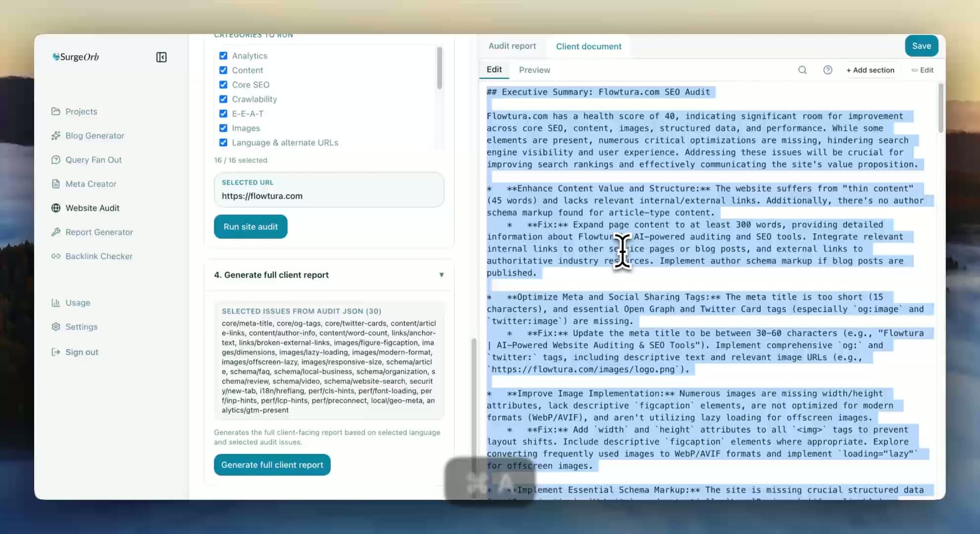Launch the Backlink Checker
The image size is (980, 534).
pos(99,256)
